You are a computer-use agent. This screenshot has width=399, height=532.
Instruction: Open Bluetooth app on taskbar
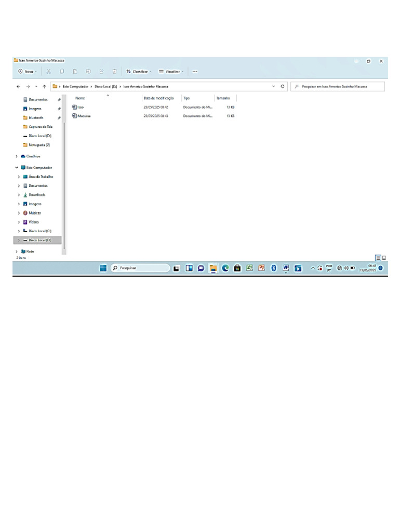[x=273, y=269]
